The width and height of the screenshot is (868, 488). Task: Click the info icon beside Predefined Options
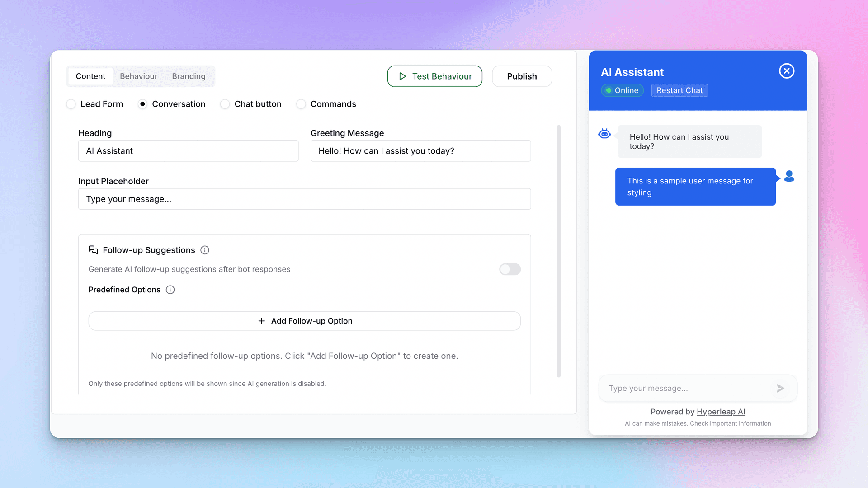[170, 290]
